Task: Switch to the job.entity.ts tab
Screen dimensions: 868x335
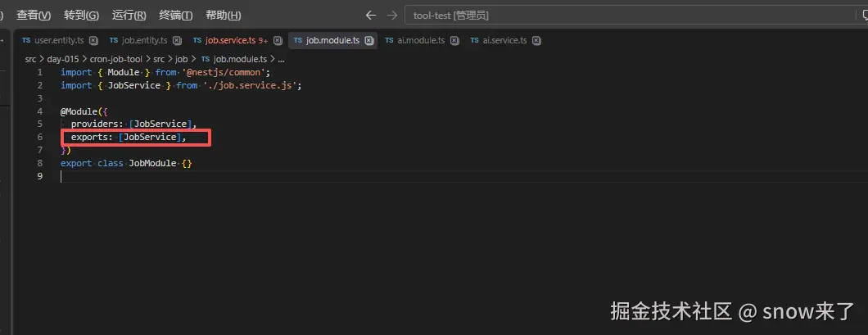Action: click(x=144, y=40)
